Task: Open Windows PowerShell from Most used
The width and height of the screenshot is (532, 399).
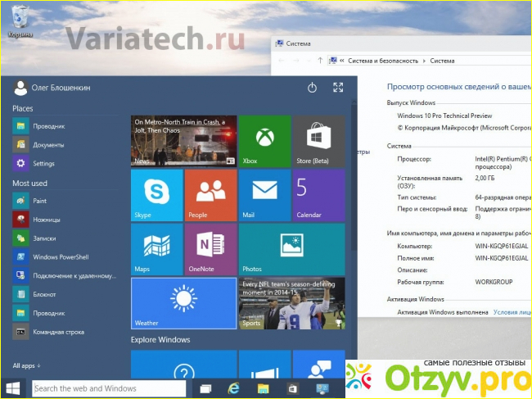Action: (61, 256)
